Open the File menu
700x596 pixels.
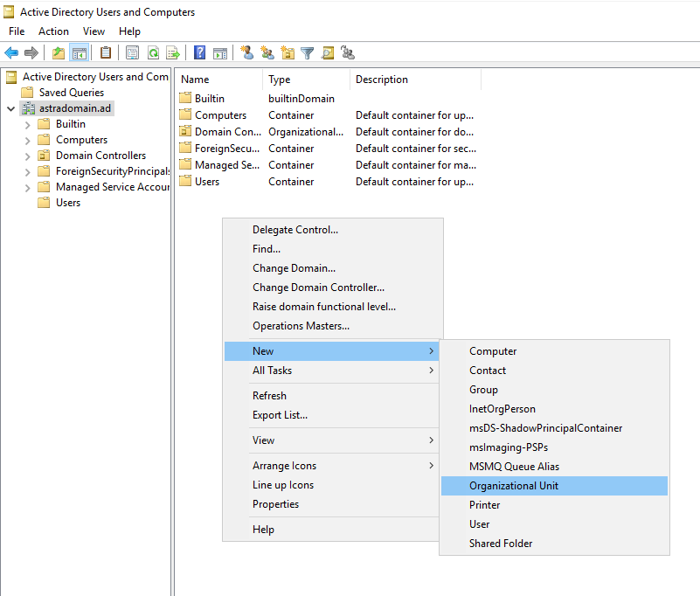[x=17, y=31]
